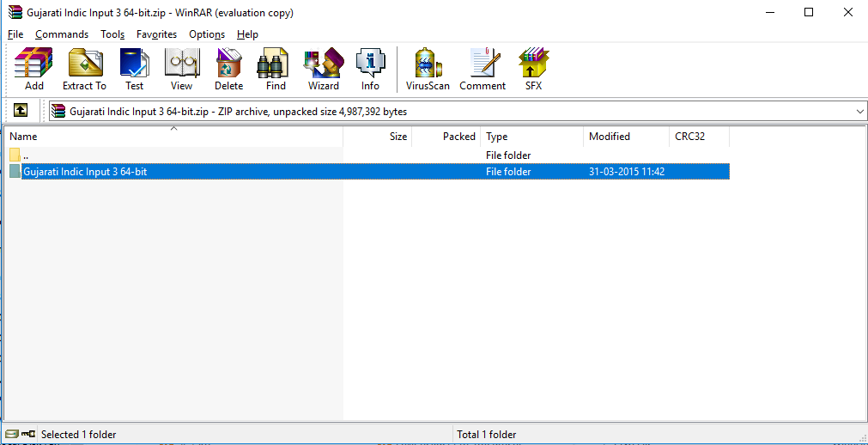Viewport: 868px width, 445px height.
Task: Sort list by Name column
Action: pos(173,137)
